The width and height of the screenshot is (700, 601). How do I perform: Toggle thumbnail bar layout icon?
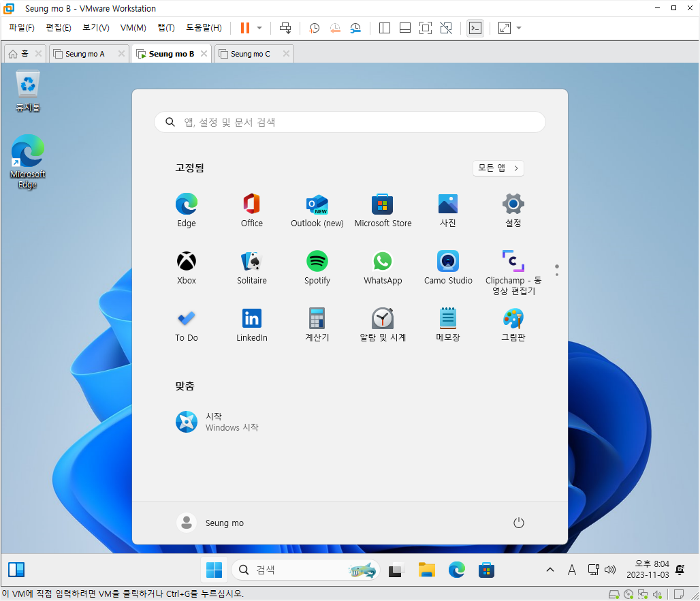pyautogui.click(x=405, y=28)
